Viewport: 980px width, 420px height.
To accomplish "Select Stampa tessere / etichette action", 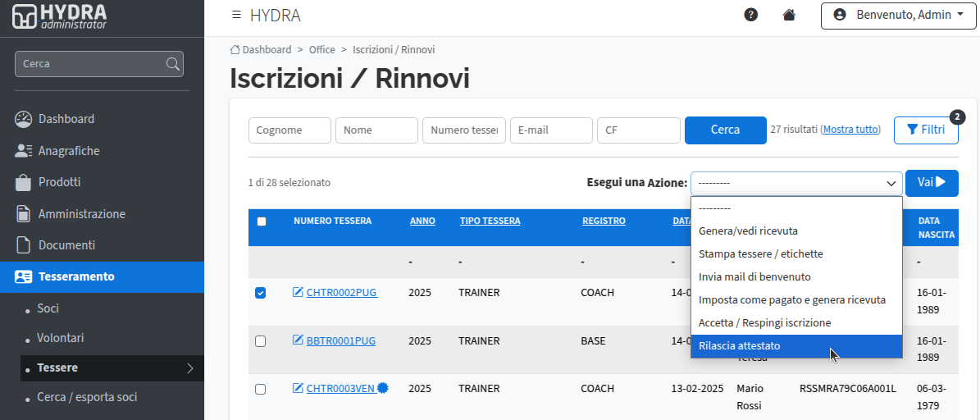I will 796,253.
